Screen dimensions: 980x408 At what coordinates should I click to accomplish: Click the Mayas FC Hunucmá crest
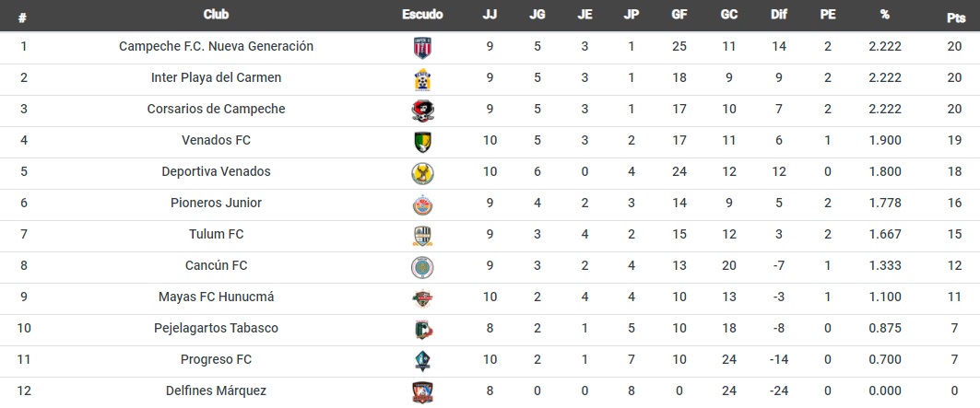[422, 298]
